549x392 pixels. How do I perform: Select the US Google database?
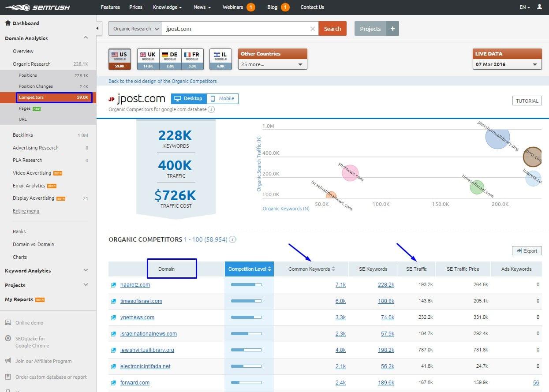(120, 59)
